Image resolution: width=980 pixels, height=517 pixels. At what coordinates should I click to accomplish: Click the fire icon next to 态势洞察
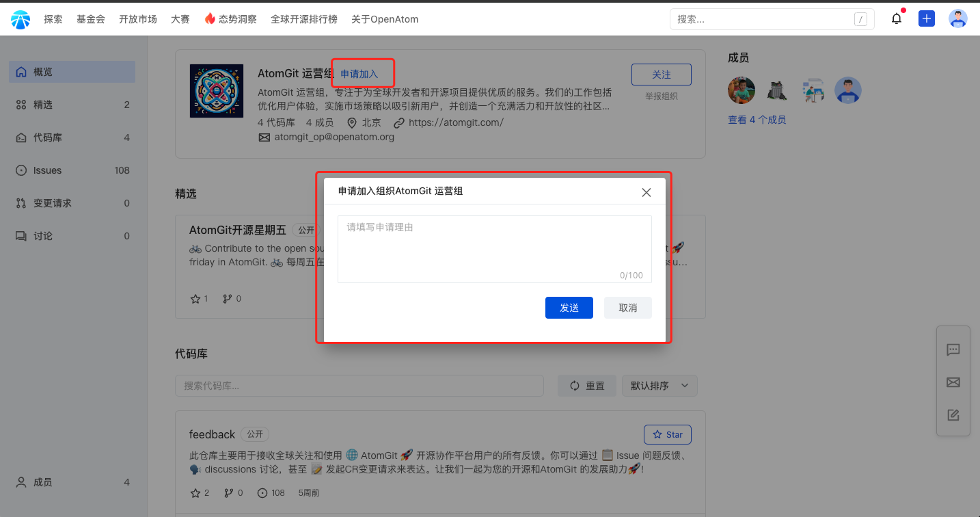[210, 19]
